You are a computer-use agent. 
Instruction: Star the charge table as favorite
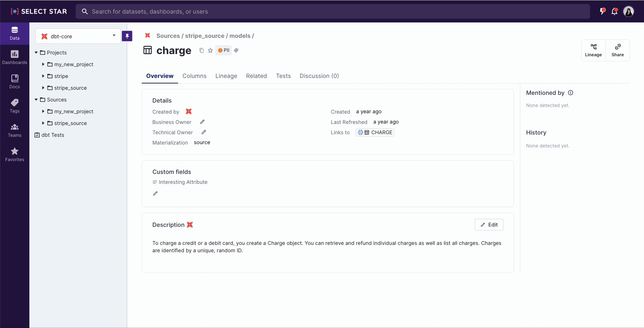tap(210, 50)
